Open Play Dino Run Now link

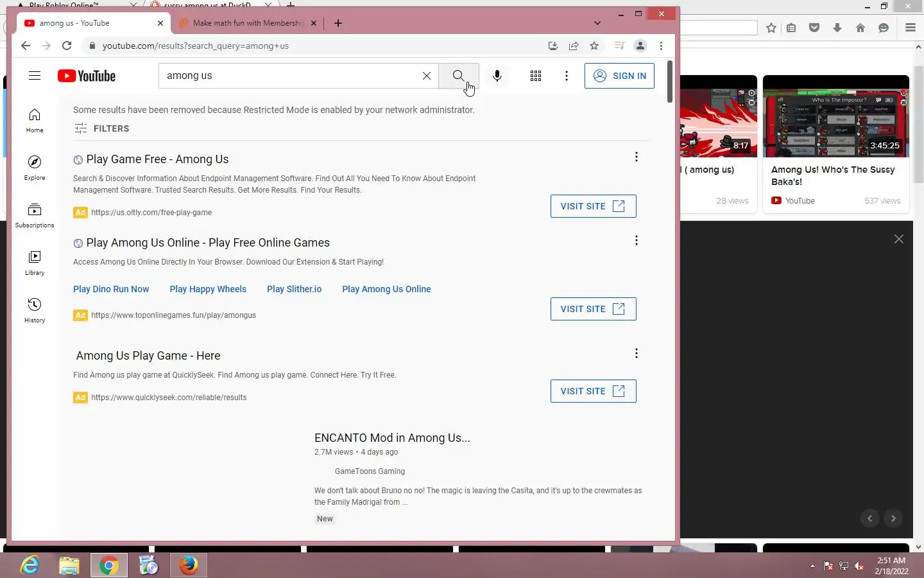click(111, 289)
